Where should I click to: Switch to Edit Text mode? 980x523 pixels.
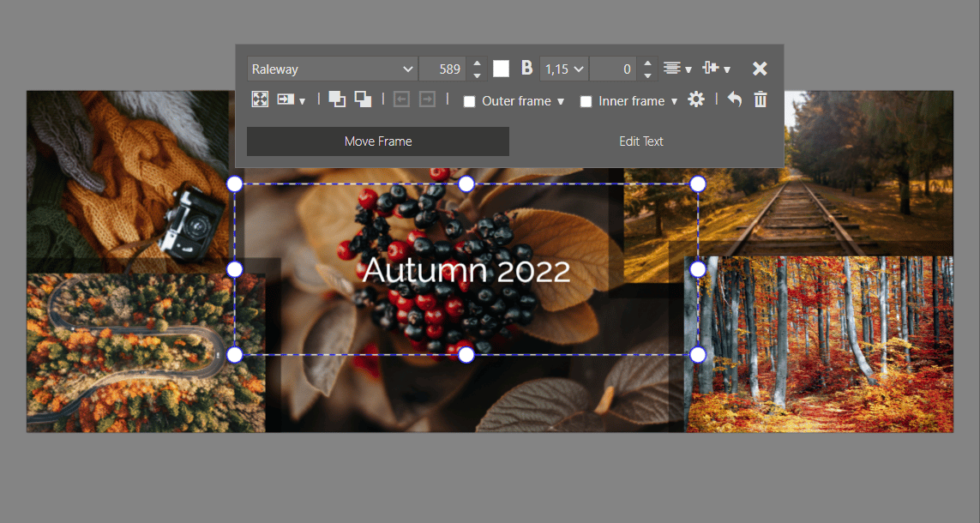[x=640, y=141]
